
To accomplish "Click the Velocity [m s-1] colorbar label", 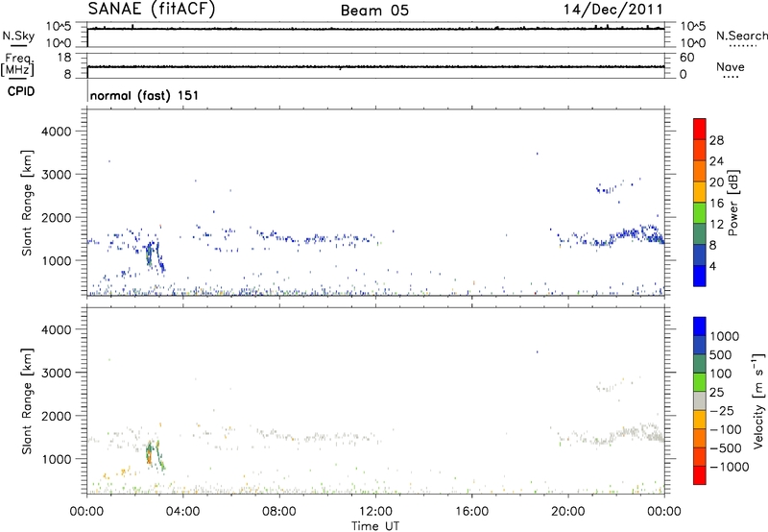I will [758, 400].
